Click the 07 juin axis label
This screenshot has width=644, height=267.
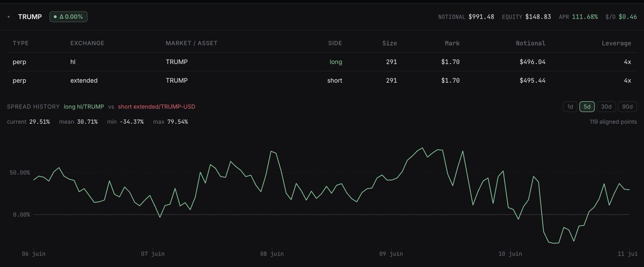coord(152,254)
